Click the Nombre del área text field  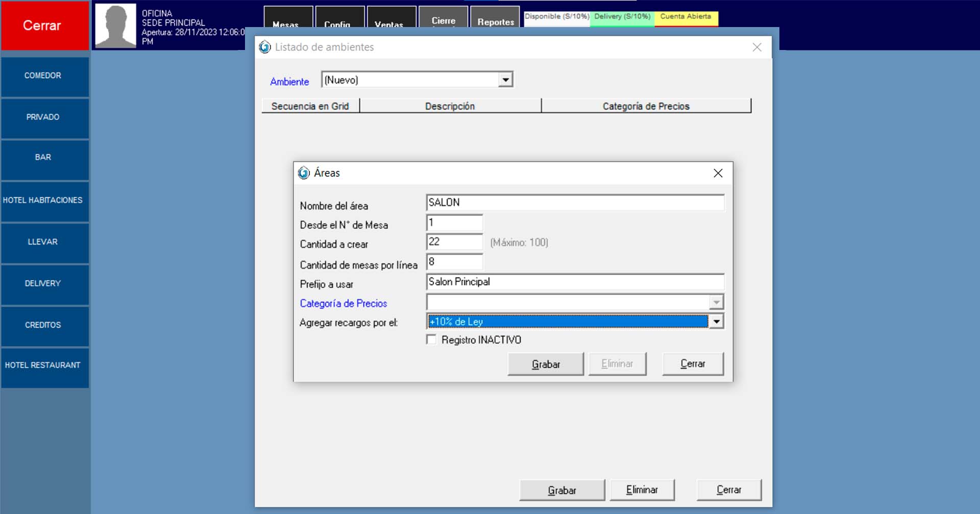pyautogui.click(x=575, y=203)
